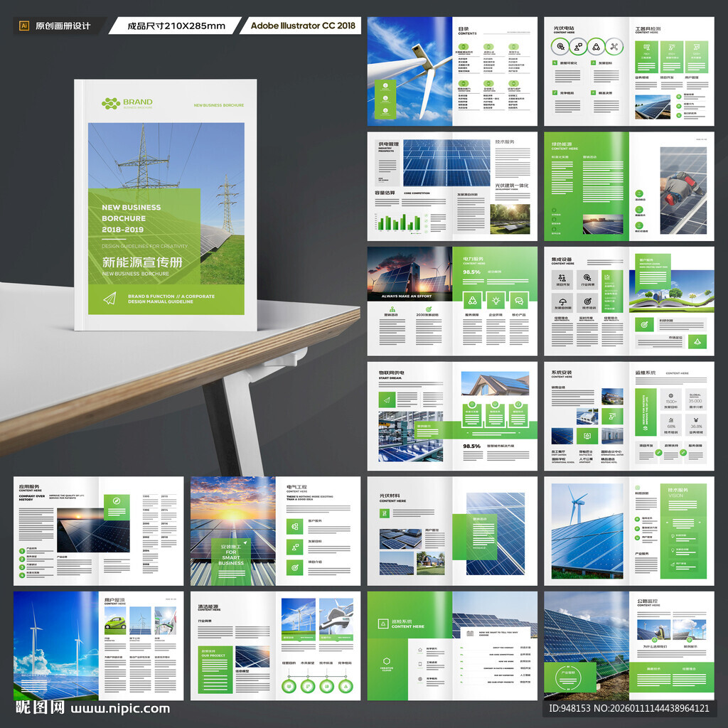Viewport: 728px width, 728px height.
Task: Open the 系统安装 spread thumbnail
Action: 629,416
